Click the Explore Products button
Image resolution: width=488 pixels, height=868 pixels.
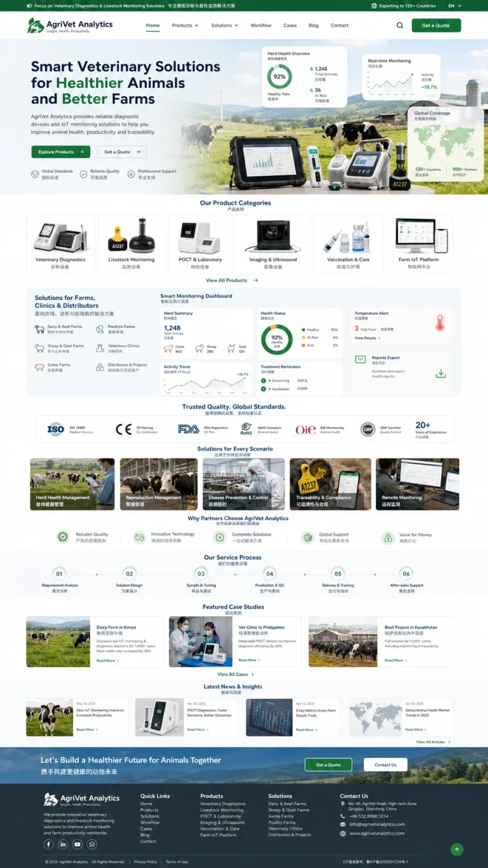click(x=61, y=152)
